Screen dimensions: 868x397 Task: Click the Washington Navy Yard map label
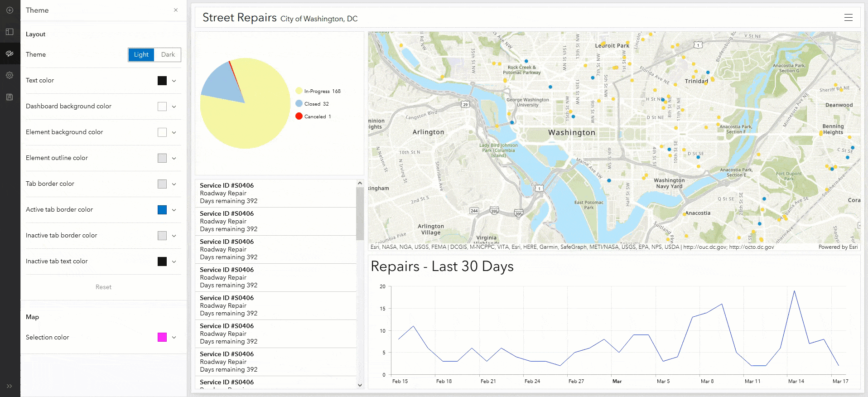pos(669,183)
